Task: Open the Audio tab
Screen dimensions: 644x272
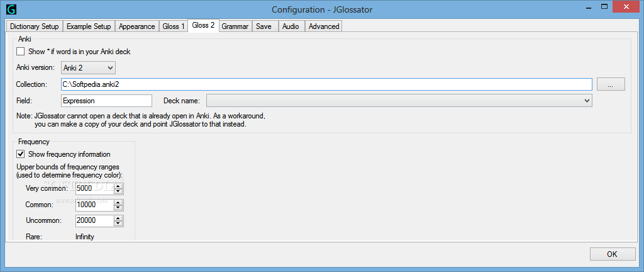Action: pos(291,26)
